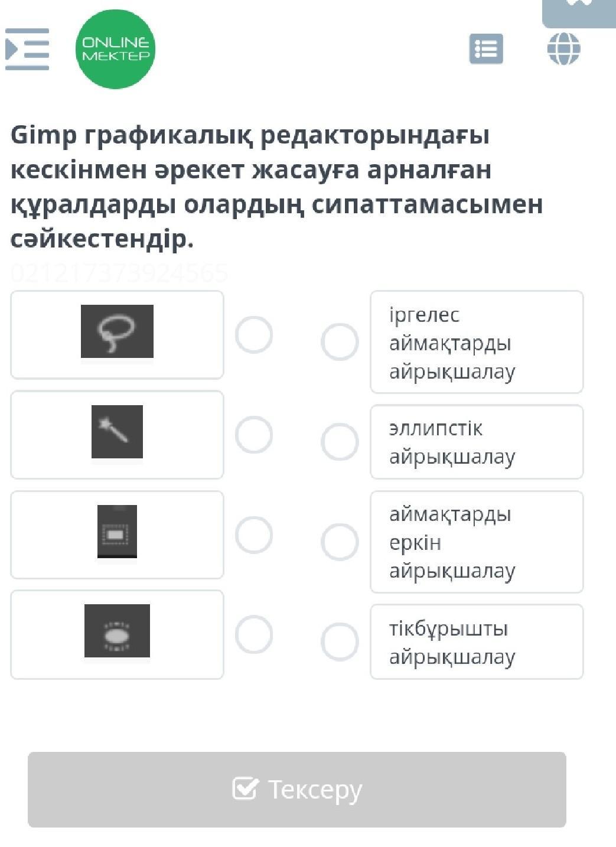The image size is (616, 847).
Task: Select the lasso free select tool icon
Action: 117,331
